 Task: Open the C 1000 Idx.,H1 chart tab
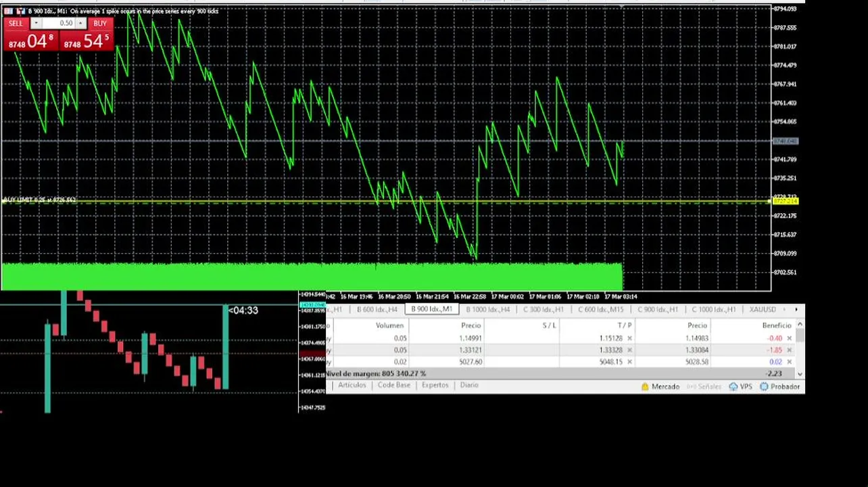[713, 310]
